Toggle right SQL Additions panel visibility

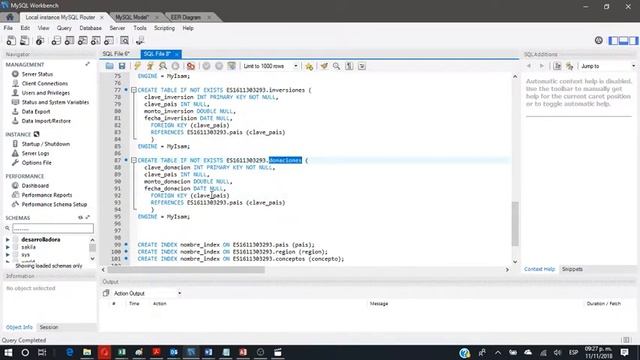tap(633, 40)
